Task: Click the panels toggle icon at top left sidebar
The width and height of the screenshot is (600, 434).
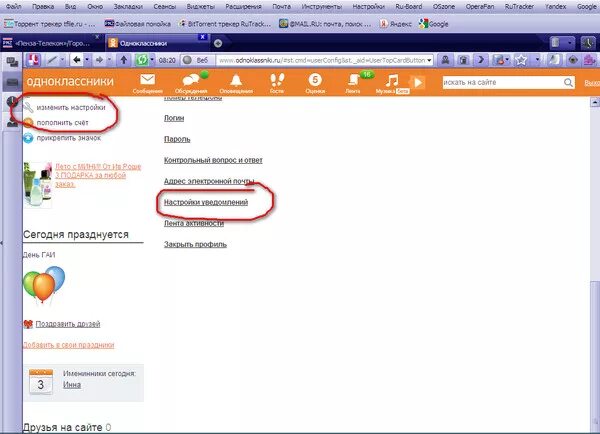Action: tap(12, 61)
